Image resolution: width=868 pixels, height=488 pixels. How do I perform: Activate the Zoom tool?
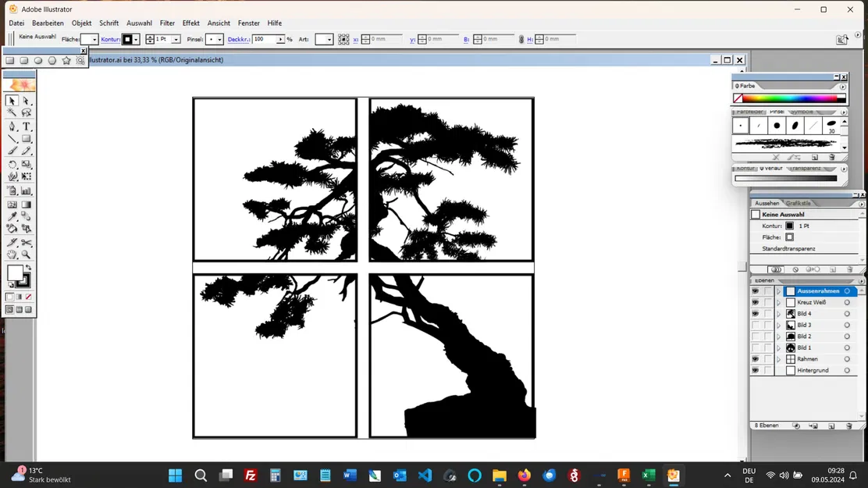click(26, 253)
